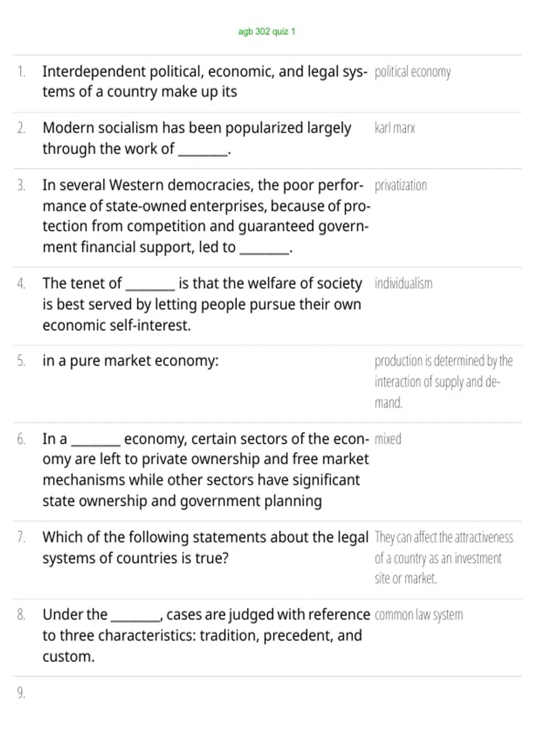Click answer about attractiveness as investment site
The image size is (534, 756).
[444, 558]
